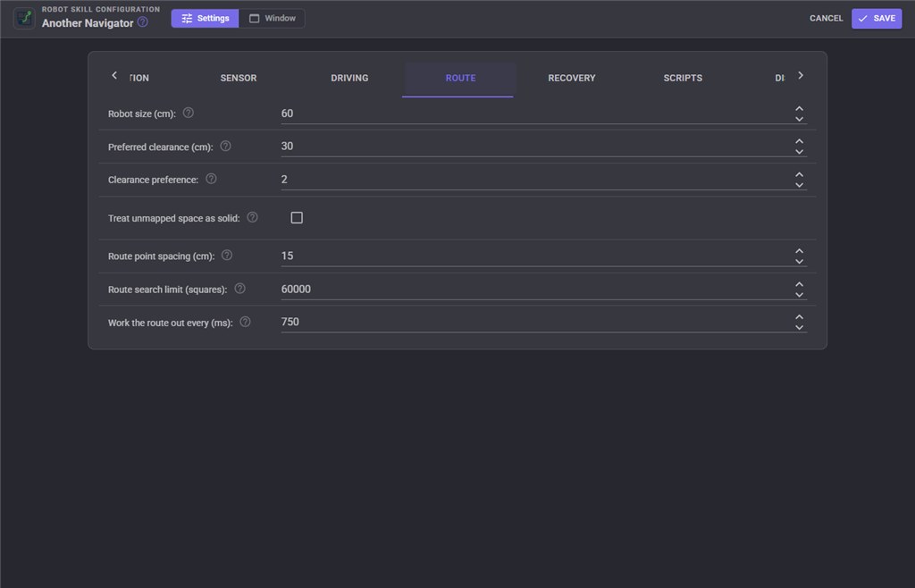Image resolution: width=915 pixels, height=588 pixels.
Task: Open the Scripts tab
Action: pos(683,78)
